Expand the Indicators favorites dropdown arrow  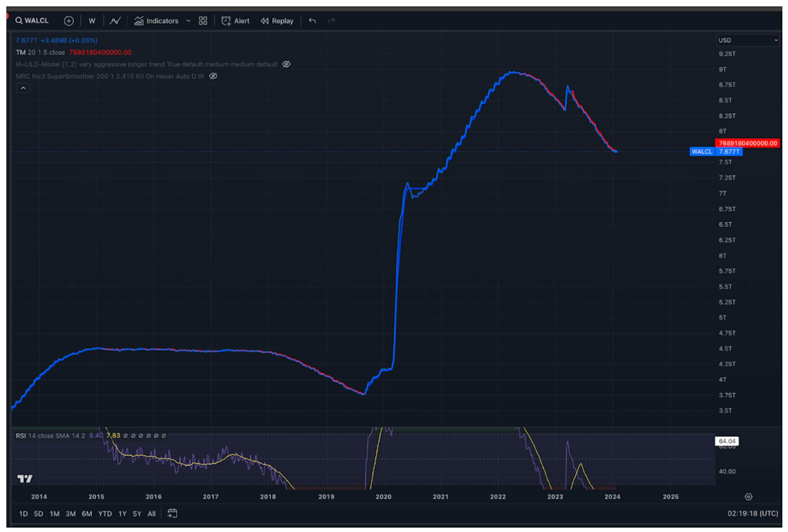pyautogui.click(x=188, y=21)
